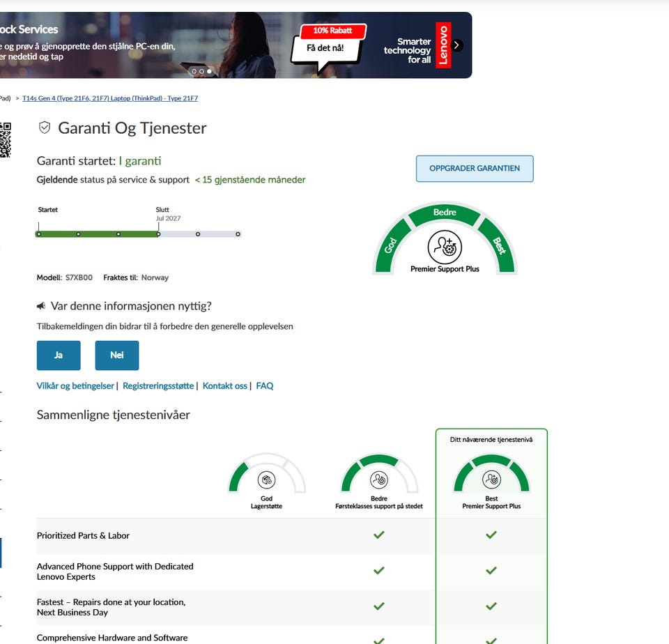669x644 pixels.
Task: Click the 'Sammenligne tjenestenivåer' heading
Action: [x=114, y=415]
